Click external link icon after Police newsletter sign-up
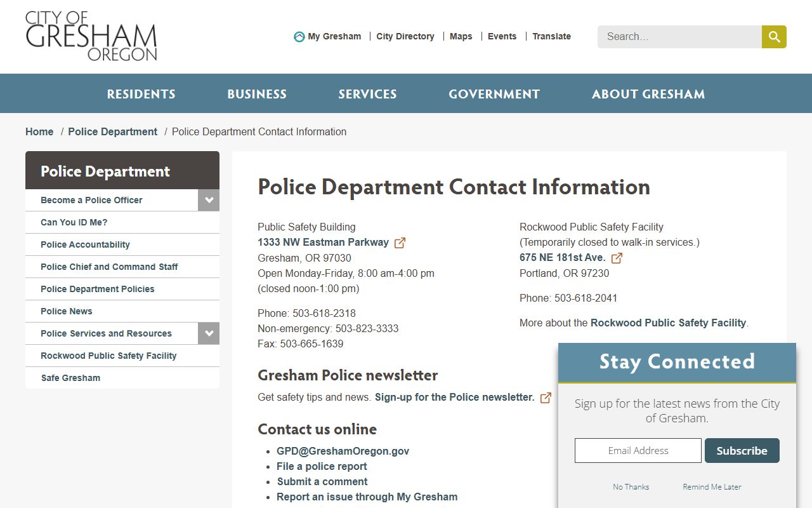The width and height of the screenshot is (812, 508). [x=546, y=398]
